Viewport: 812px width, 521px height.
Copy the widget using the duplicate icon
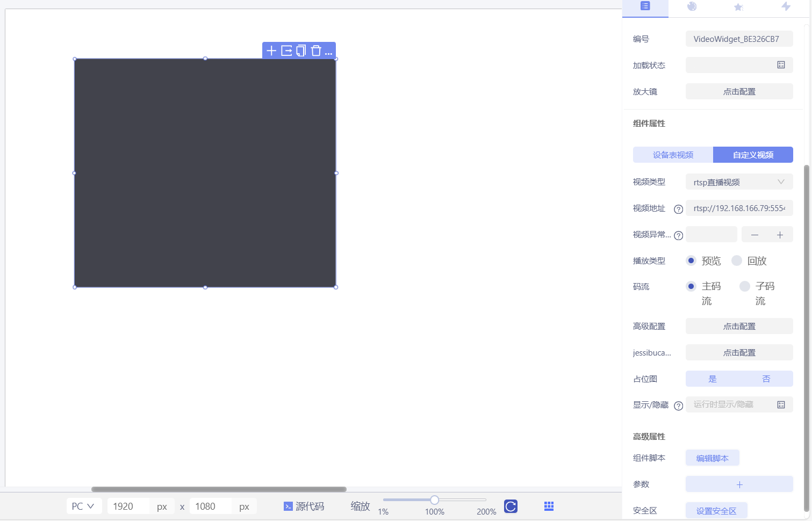[x=301, y=50]
